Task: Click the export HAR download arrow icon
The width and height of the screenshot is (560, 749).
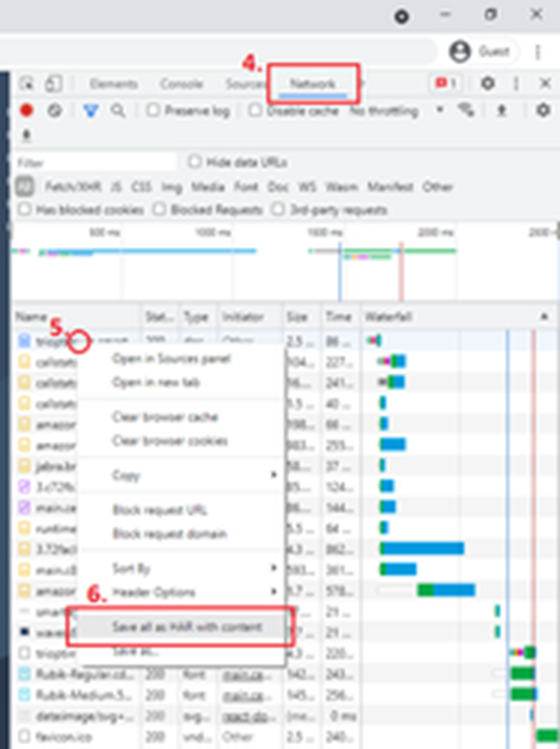Action: click(x=27, y=136)
